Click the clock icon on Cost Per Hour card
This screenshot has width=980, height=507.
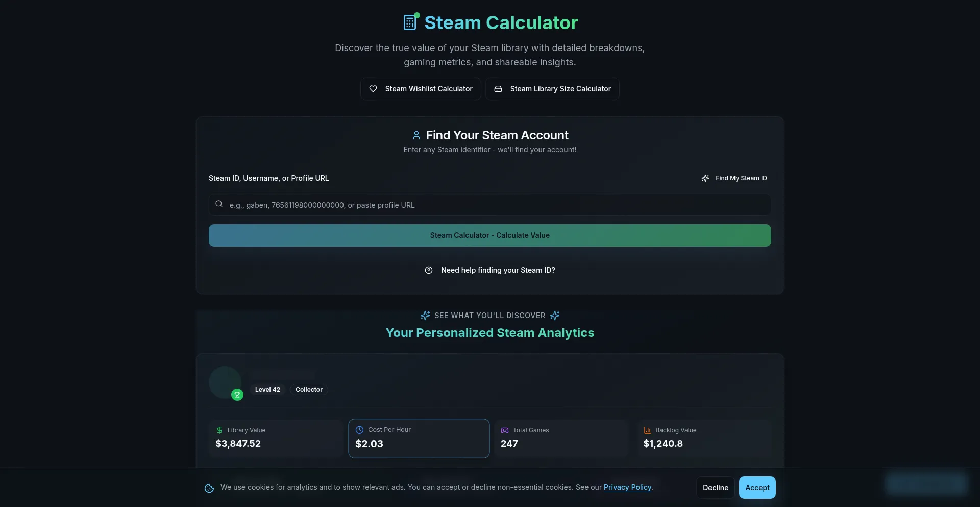point(359,430)
